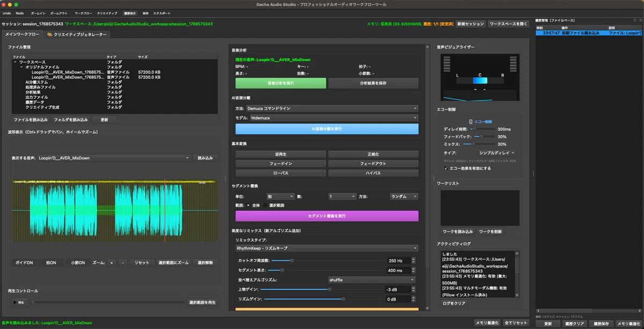Open the Demucs コマンドライン method dropdown
This screenshot has height=329, width=644.
(332, 108)
